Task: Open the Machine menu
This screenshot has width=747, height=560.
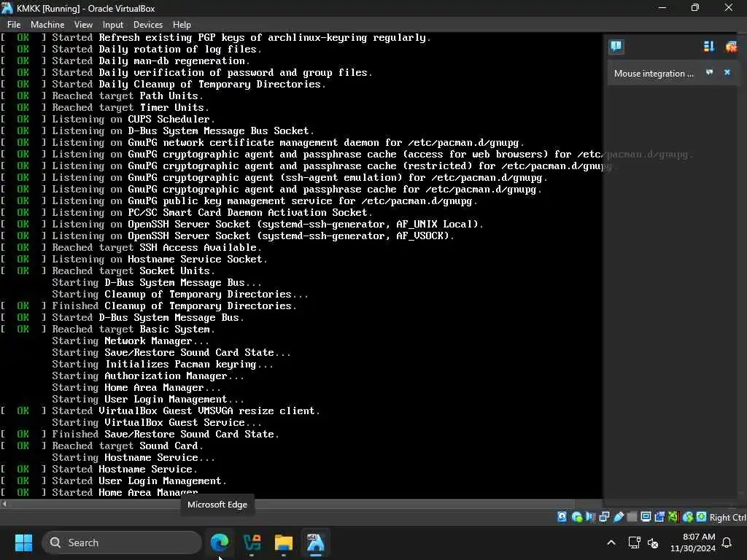Action: click(47, 24)
